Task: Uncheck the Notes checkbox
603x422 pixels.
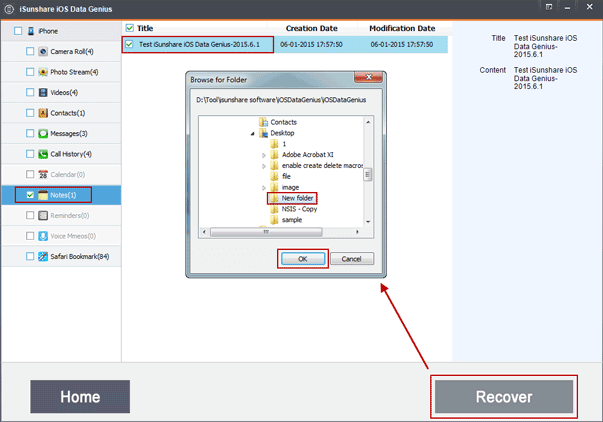Action: pyautogui.click(x=30, y=195)
